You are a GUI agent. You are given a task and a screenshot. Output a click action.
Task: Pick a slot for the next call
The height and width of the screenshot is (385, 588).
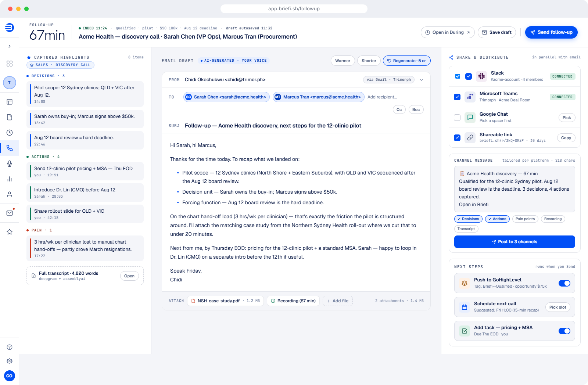point(557,307)
